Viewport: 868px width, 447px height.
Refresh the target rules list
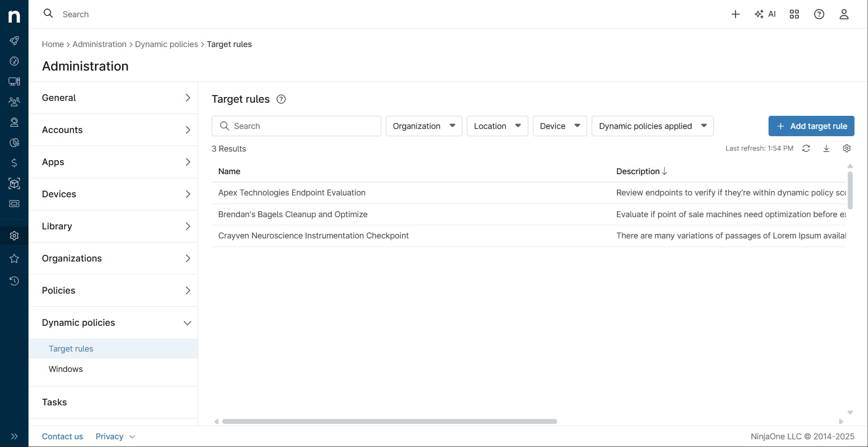click(x=806, y=148)
